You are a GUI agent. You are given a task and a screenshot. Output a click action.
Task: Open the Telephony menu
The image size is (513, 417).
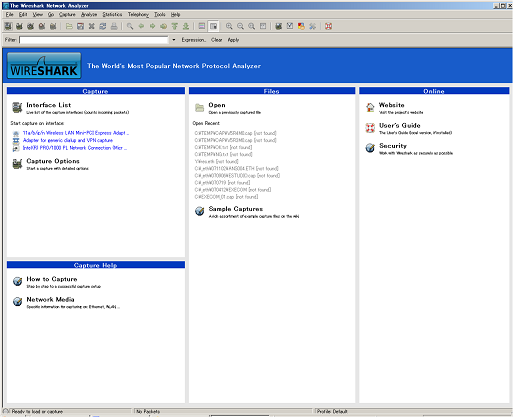point(138,14)
